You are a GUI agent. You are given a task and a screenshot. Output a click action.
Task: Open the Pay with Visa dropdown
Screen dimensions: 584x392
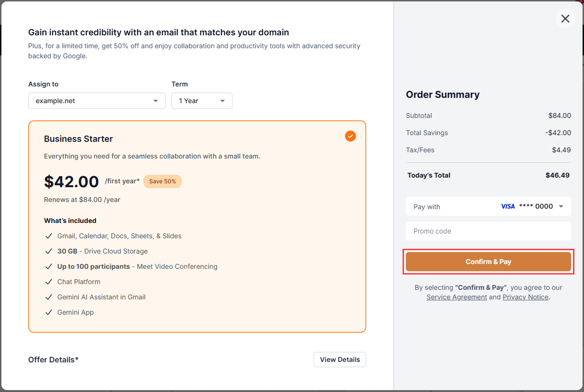(x=488, y=207)
